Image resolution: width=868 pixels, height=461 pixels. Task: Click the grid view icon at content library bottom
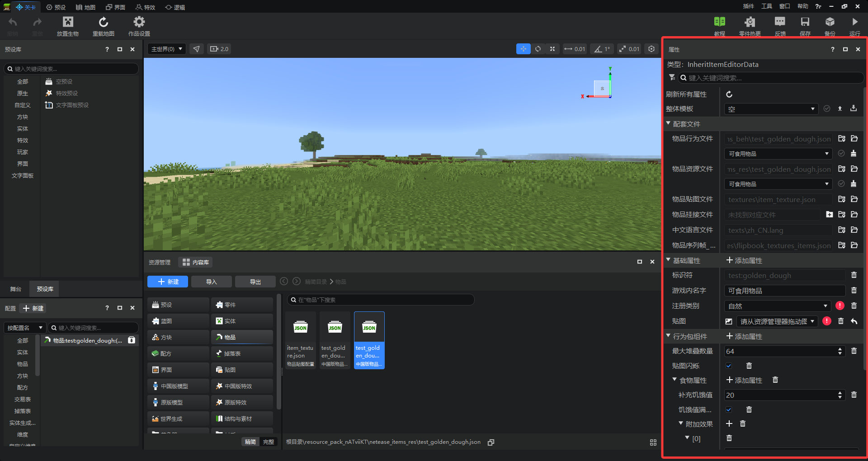(653, 442)
